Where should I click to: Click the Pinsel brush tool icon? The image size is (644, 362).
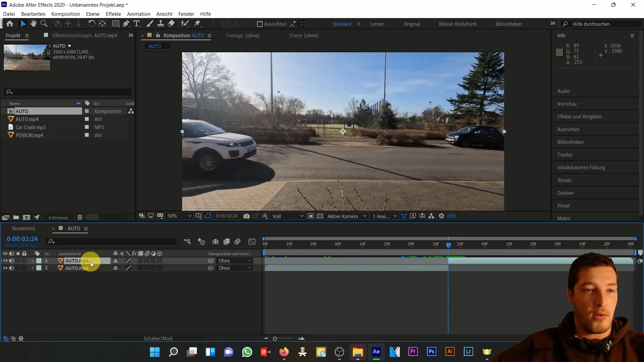(x=150, y=24)
